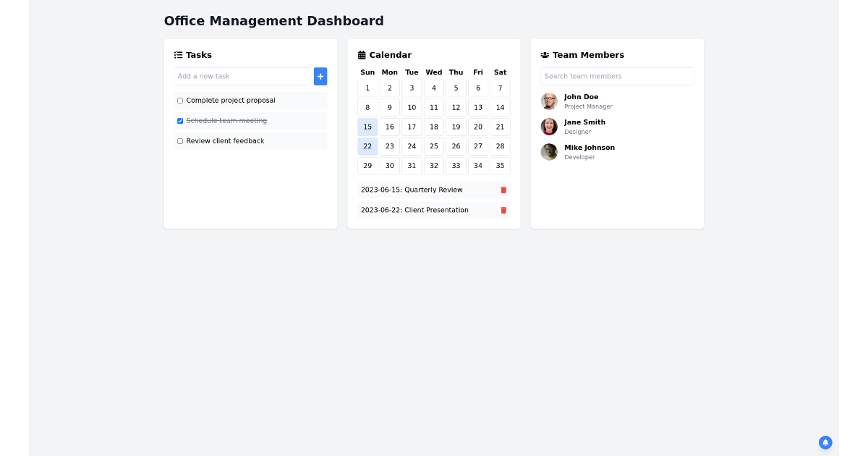Screen dimensions: 868x456
Task: Select day 22 on the calendar
Action: (x=367, y=145)
